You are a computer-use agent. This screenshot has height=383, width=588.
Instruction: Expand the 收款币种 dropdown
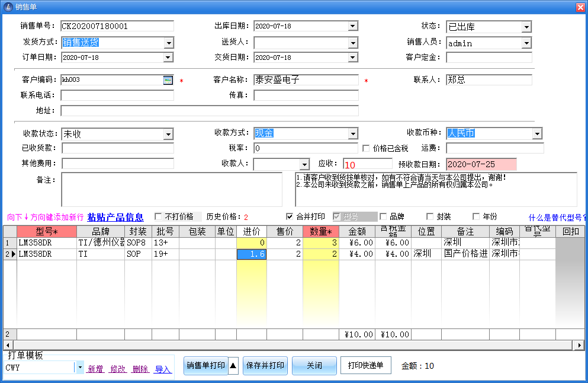coord(537,133)
